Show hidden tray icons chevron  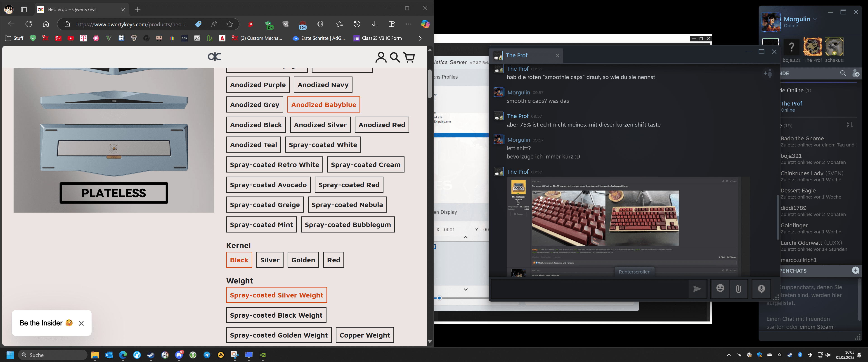729,355
